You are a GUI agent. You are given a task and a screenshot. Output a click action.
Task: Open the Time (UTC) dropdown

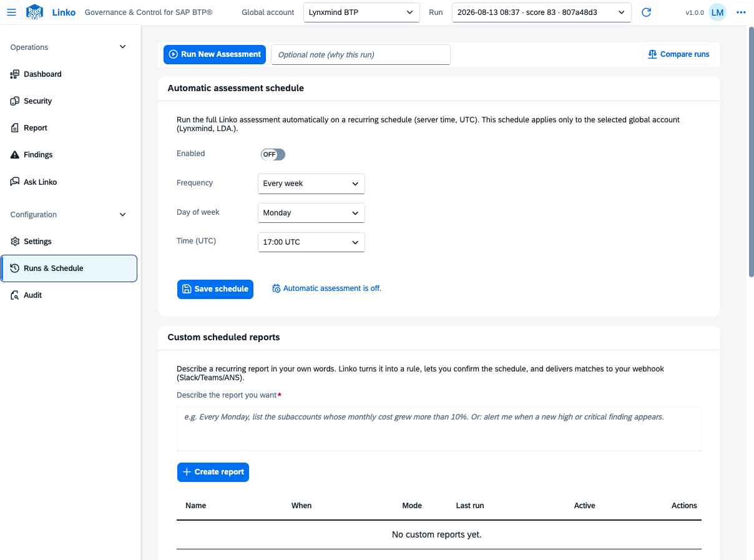point(311,242)
